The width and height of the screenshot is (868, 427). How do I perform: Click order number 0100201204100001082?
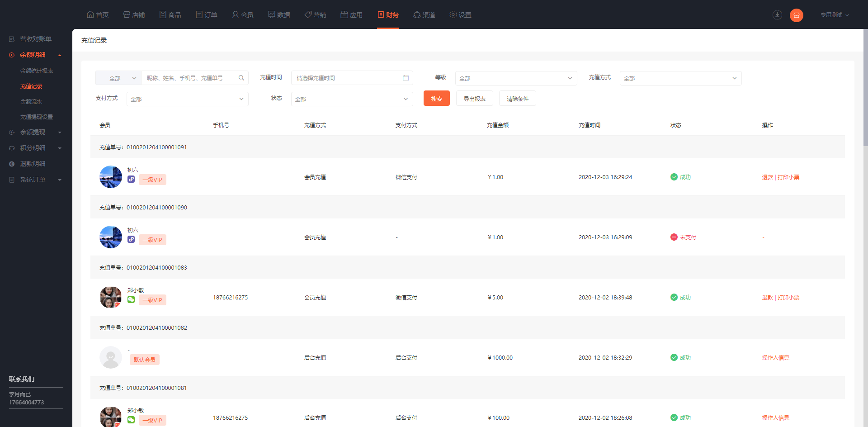pos(157,328)
